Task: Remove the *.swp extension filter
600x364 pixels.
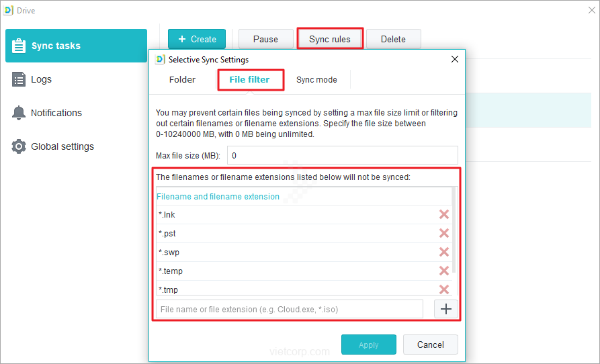Action: click(444, 252)
